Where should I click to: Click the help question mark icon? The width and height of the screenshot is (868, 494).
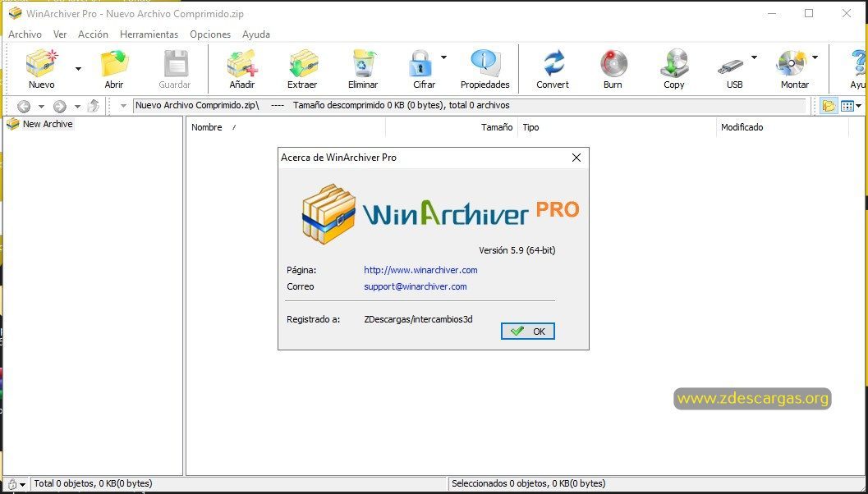coord(859,63)
